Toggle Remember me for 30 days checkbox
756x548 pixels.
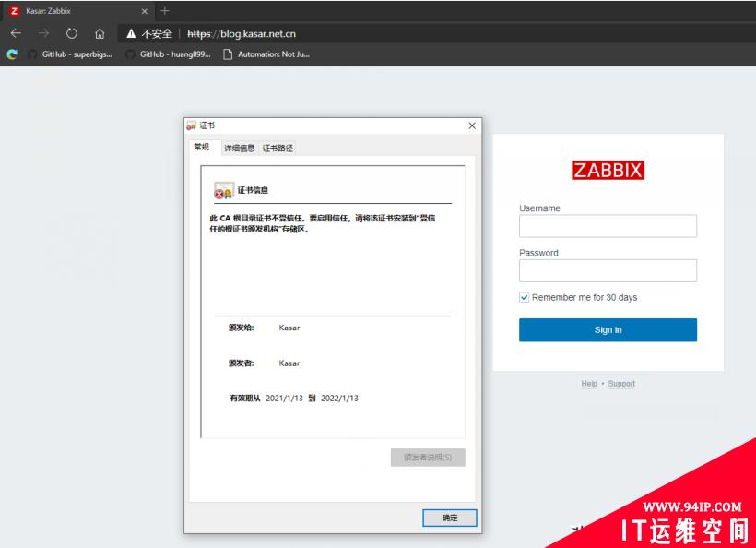(x=524, y=297)
